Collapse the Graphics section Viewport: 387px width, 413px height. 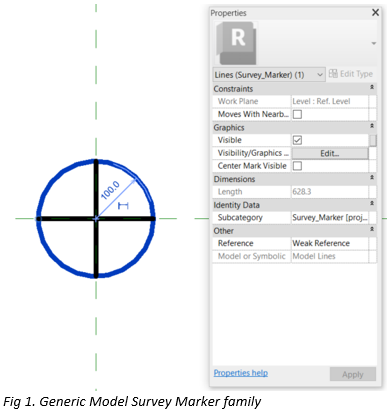point(372,126)
